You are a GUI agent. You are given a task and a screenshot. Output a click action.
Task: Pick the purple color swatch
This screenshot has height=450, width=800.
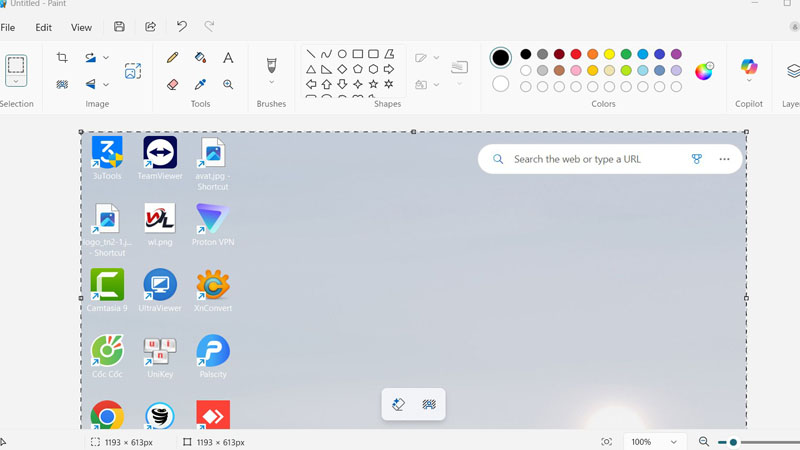click(676, 54)
